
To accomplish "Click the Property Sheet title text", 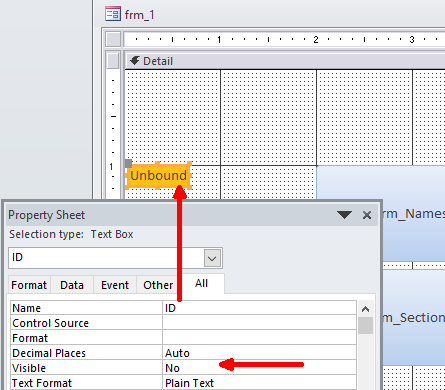I will (47, 215).
